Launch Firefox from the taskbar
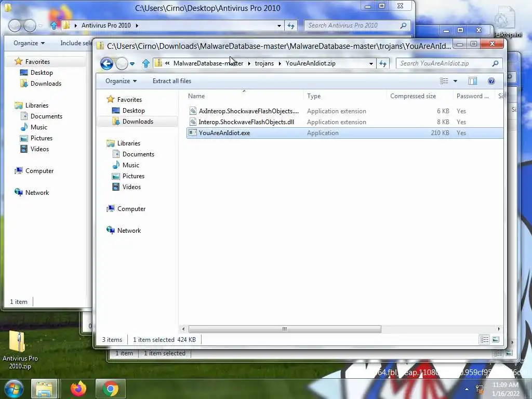The height and width of the screenshot is (399, 532). coord(78,389)
